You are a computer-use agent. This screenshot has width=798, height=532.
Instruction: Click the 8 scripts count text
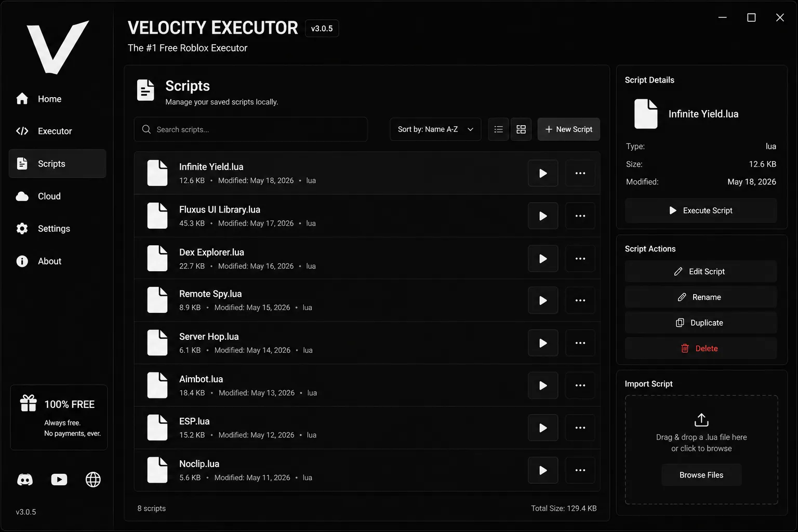pos(152,508)
